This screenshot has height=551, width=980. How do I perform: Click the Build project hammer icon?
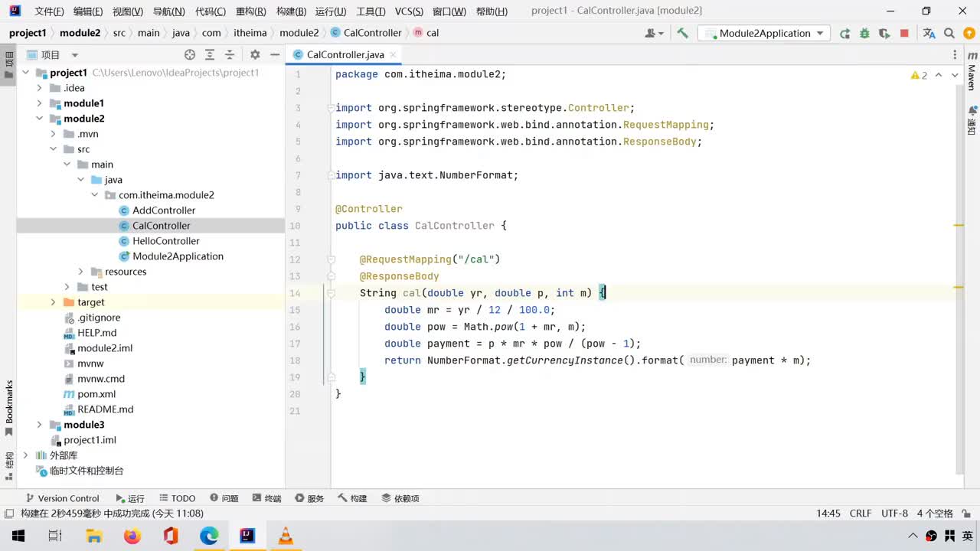[682, 33]
